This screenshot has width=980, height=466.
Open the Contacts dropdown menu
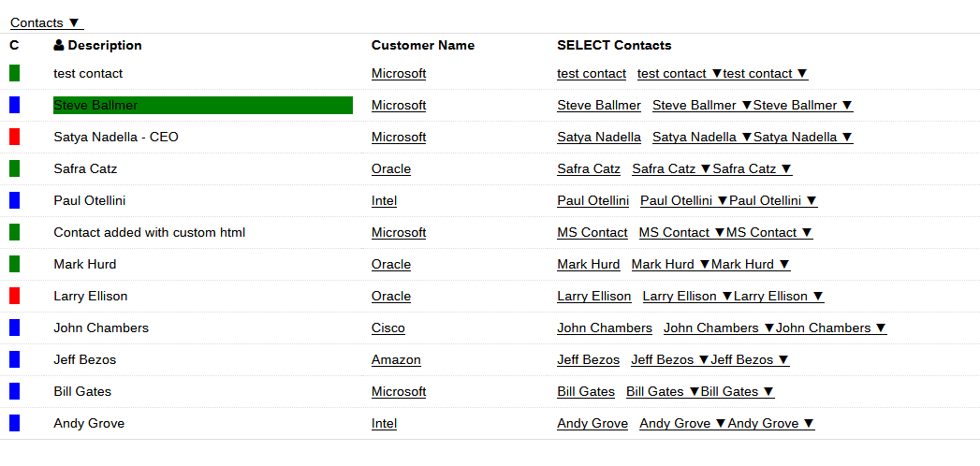(46, 22)
